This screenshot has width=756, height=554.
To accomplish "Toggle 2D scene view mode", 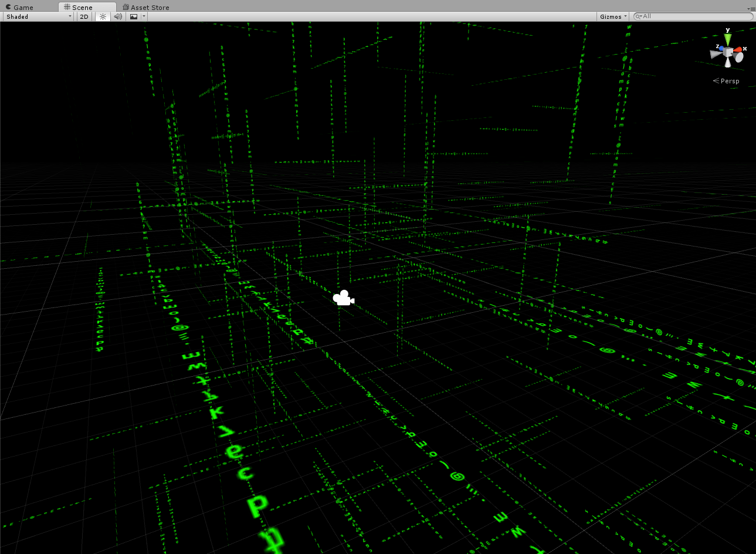I will click(x=84, y=16).
